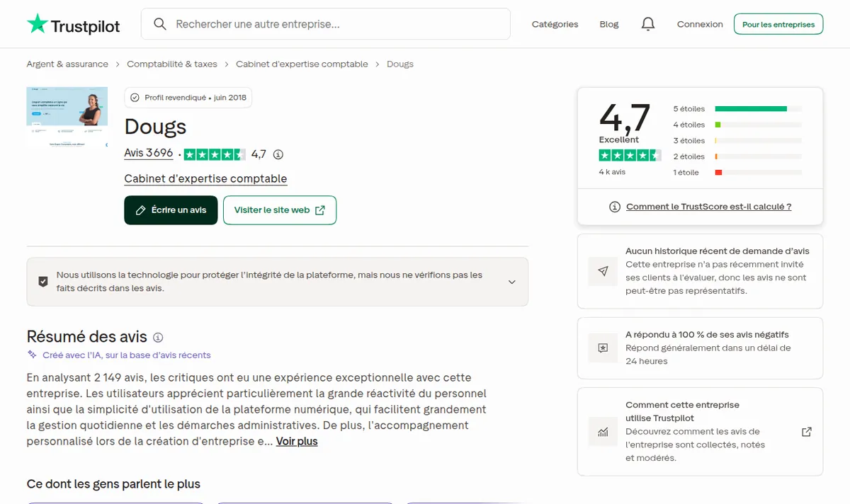Filter reviews by 3 étoiles row
Screen dimensions: 850x504
tap(737, 141)
